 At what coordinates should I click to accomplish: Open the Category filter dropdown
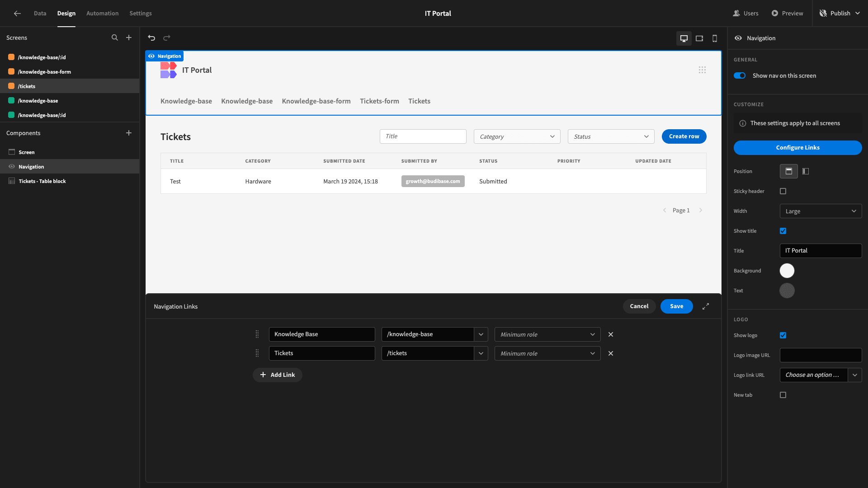517,136
